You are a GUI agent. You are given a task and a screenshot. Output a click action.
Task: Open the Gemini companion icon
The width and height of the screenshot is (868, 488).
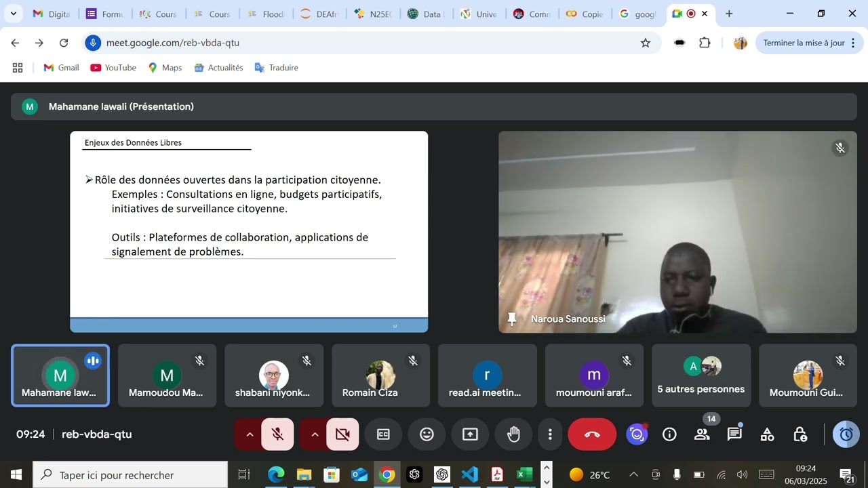point(637,434)
